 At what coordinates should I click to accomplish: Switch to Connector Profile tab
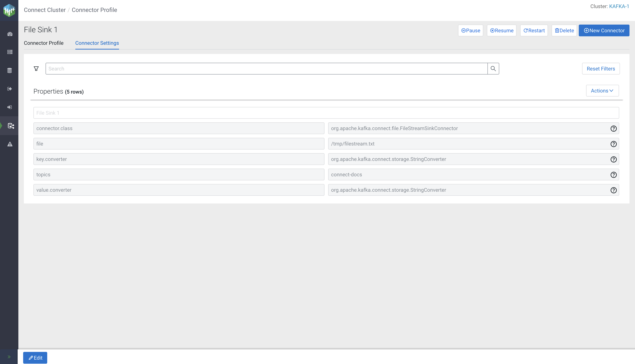click(x=44, y=43)
